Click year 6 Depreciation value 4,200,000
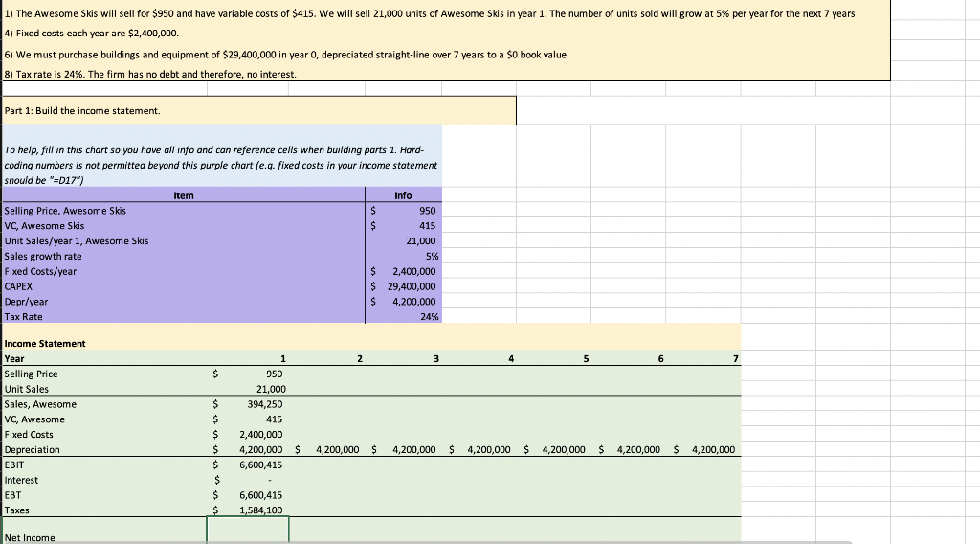This screenshot has height=544, width=980. click(x=628, y=449)
